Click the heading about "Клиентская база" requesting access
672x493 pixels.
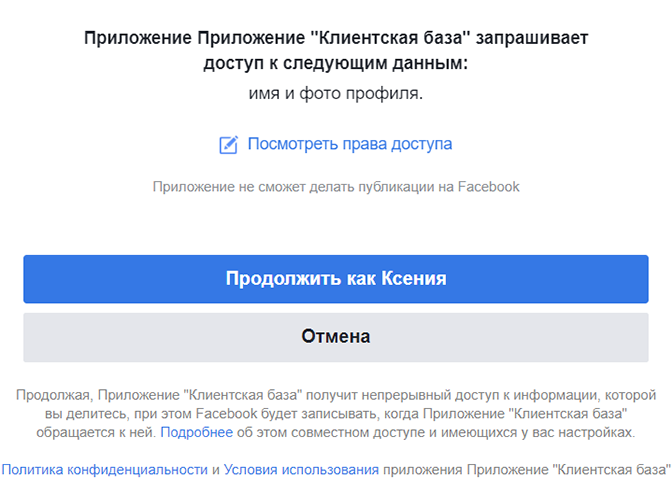coord(336,51)
